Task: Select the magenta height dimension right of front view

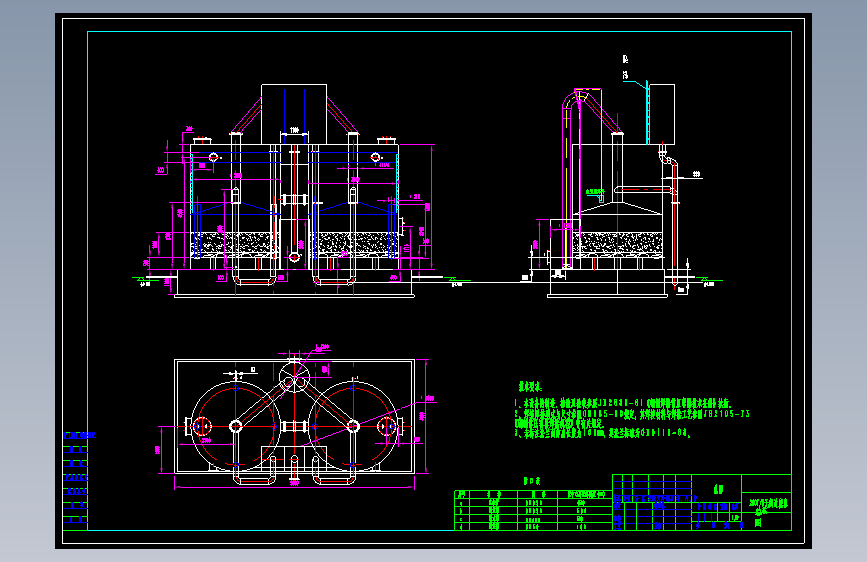Action: click(431, 208)
